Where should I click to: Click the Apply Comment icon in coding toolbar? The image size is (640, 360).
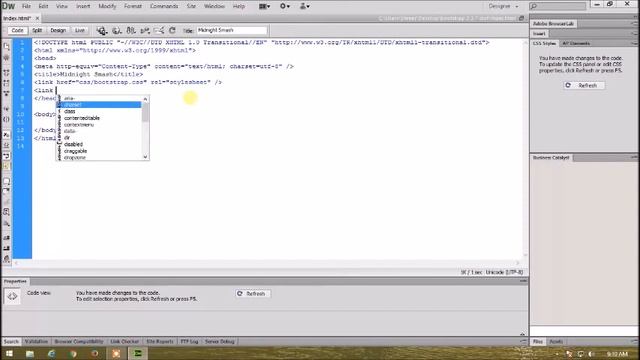click(x=7, y=181)
